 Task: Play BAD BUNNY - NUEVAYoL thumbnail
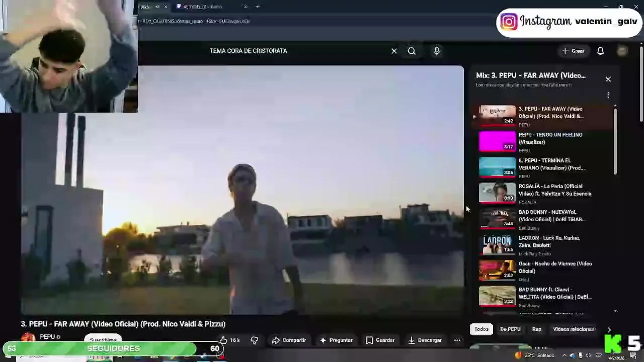tap(497, 219)
